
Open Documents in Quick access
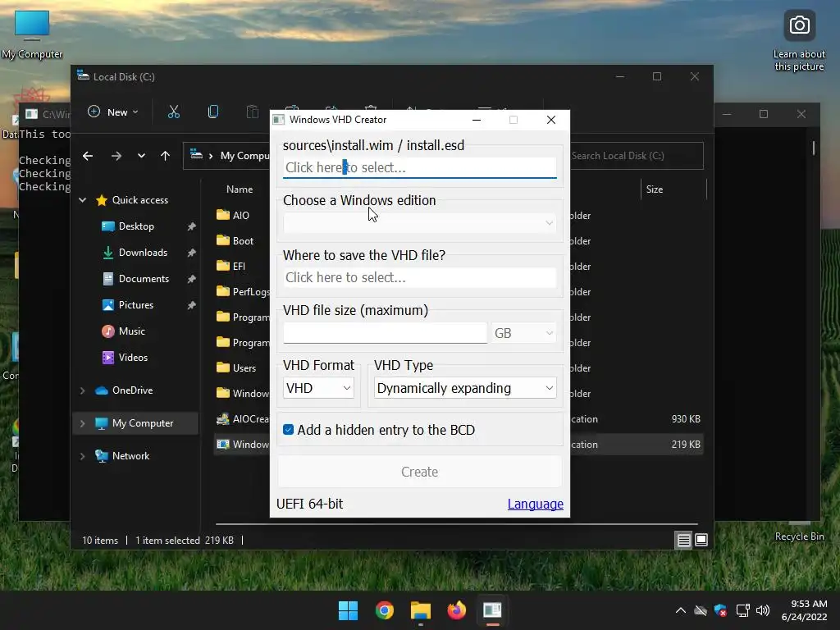pyautogui.click(x=144, y=279)
